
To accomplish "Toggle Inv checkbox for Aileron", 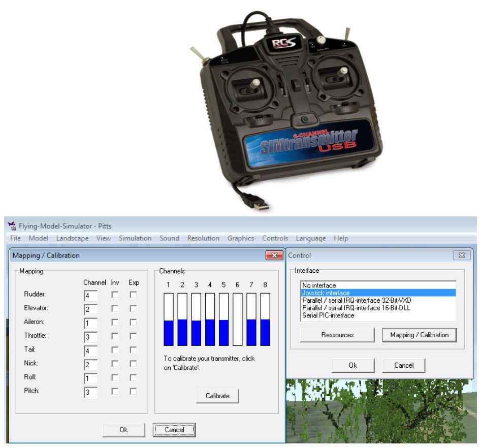I will coord(115,322).
